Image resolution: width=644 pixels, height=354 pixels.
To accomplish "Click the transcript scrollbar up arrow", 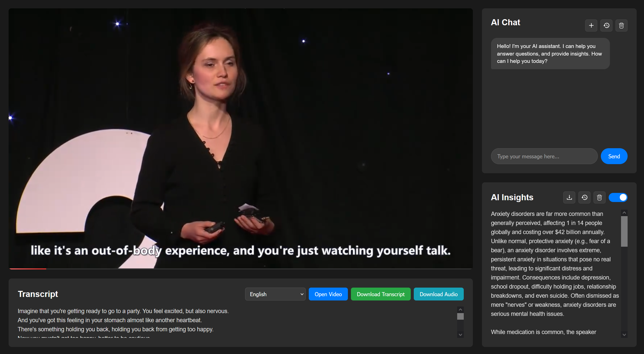I will [x=460, y=309].
